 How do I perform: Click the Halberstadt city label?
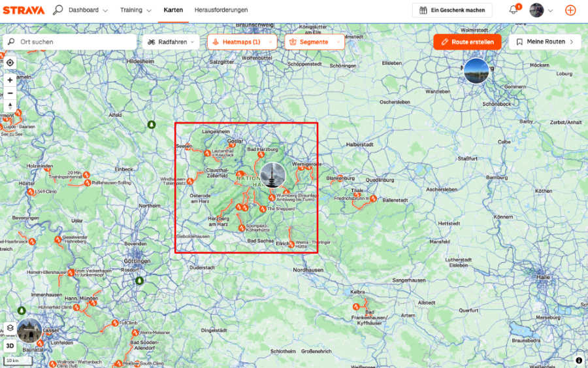[x=359, y=144]
